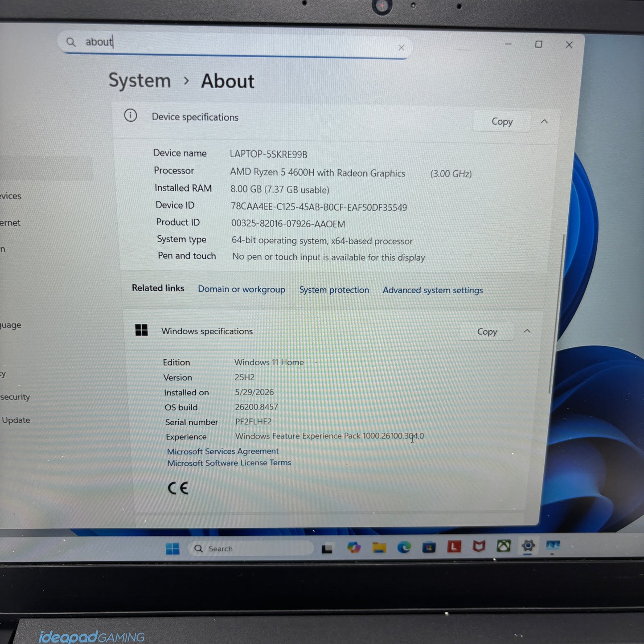Click Product ID 00325-82016-07926-AAOEM
The height and width of the screenshot is (644, 644).
288,224
